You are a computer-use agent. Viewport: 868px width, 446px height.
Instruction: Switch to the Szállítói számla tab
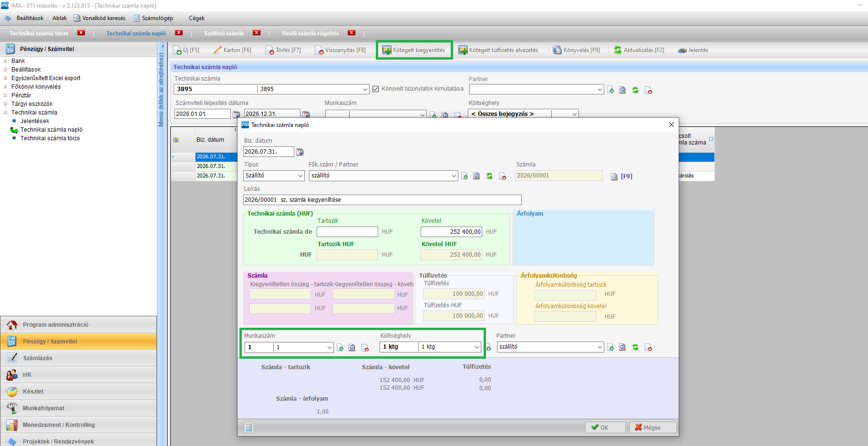(x=224, y=33)
